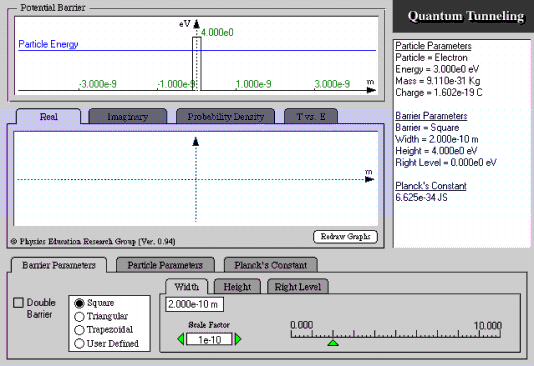Switch to the Imaginary graph tab
The image size is (534, 366).
[x=128, y=117]
